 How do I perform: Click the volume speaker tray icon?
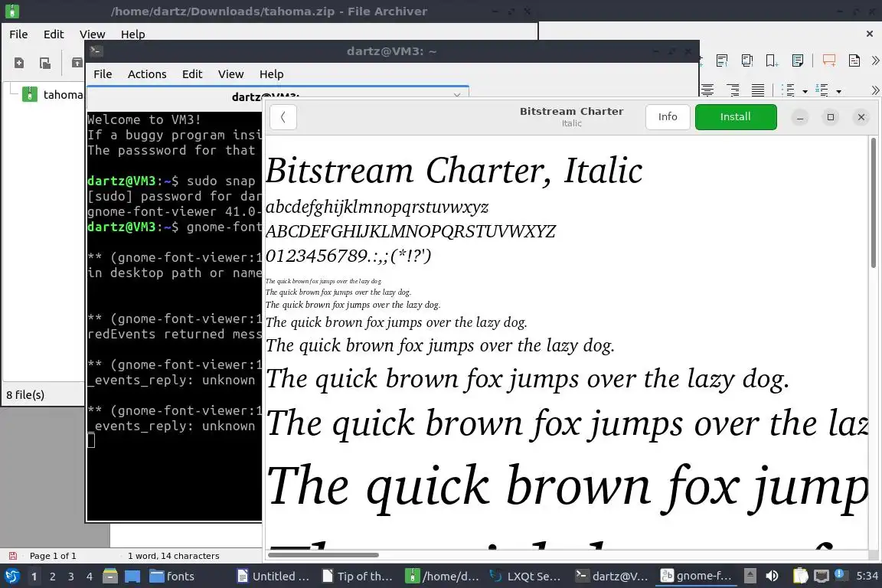[773, 576]
